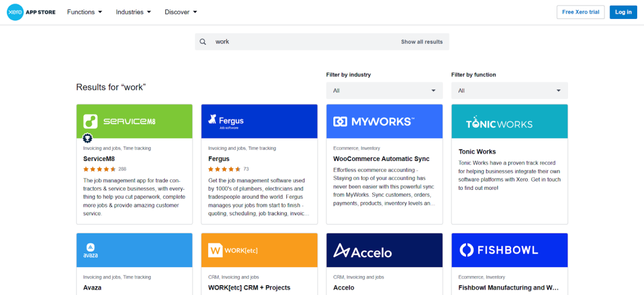644x295 pixels.
Task: Click the Results for "work" heading
Action: click(111, 87)
